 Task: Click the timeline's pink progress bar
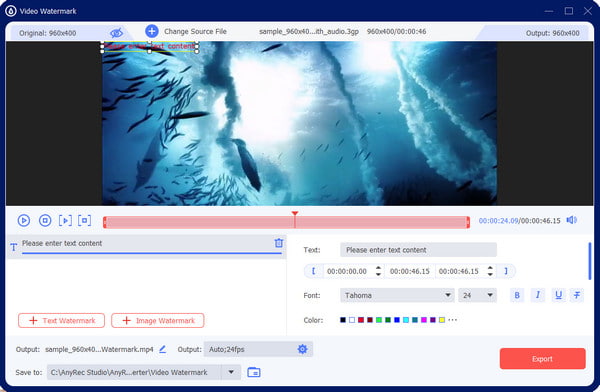286,222
